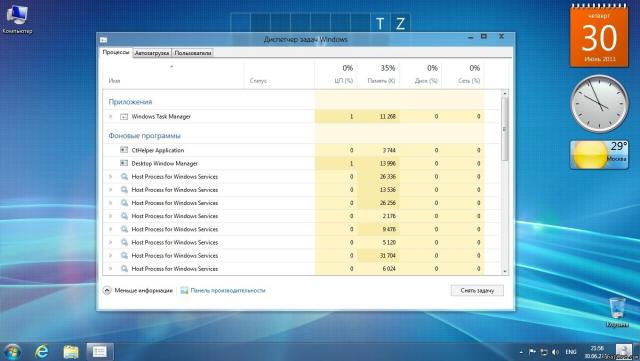Screen dimensions: 640x361
Task: Click the ENG language indicator
Action: pyautogui.click(x=571, y=352)
